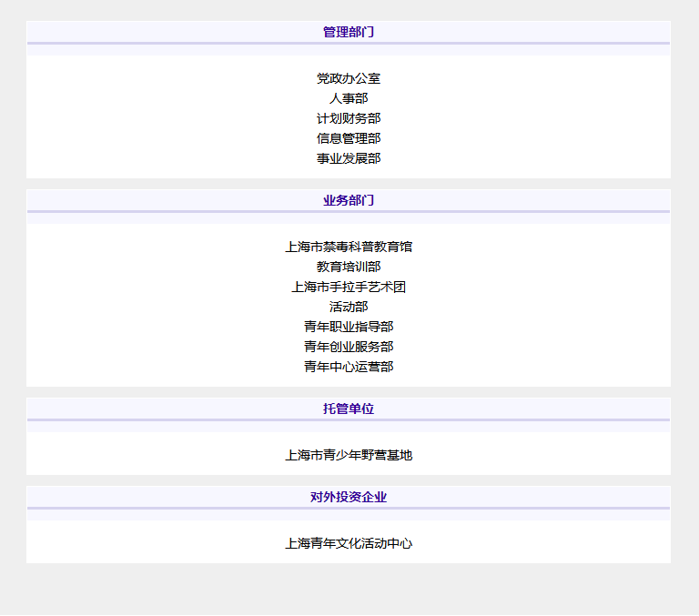
Task: Click the 业务部门 section heading
Action: coord(349,200)
